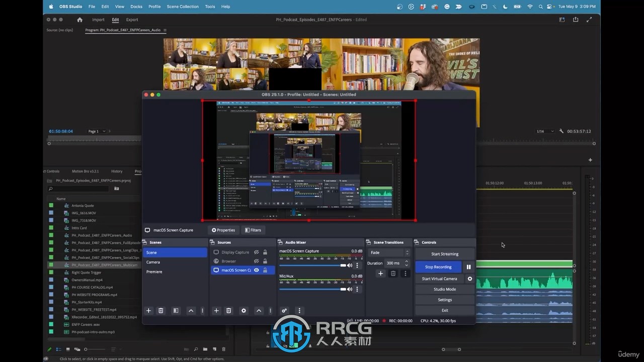Screen dimensions: 644x362
Task: Move scene up with Scenes arrow icon
Action: [191, 311]
